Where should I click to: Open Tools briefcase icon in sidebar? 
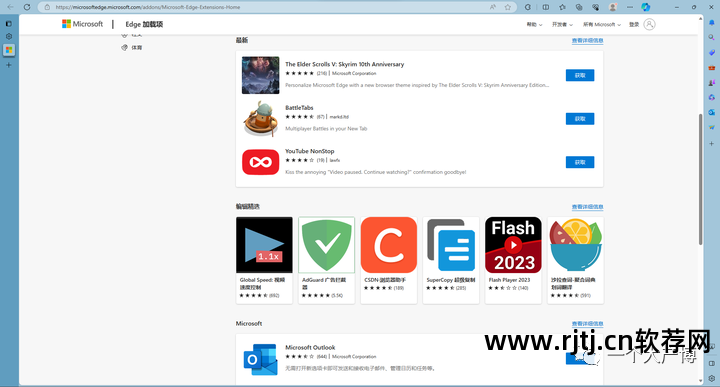click(x=712, y=67)
